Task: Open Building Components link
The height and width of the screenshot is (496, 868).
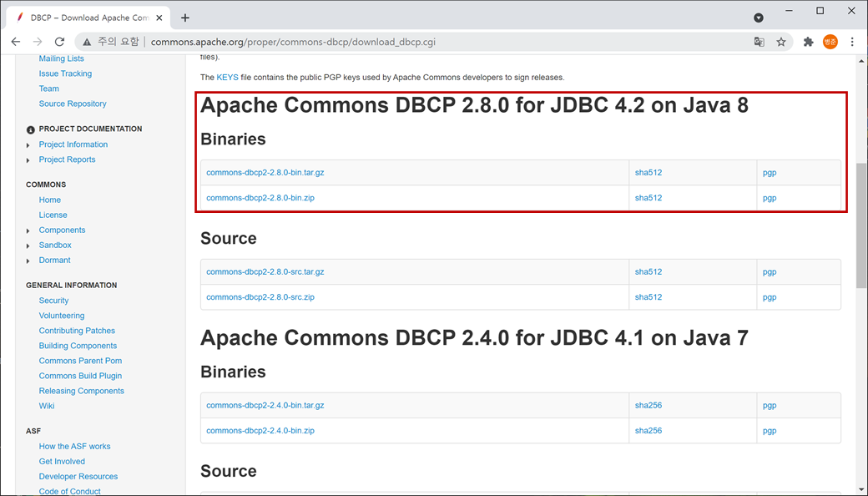Action: click(x=78, y=346)
